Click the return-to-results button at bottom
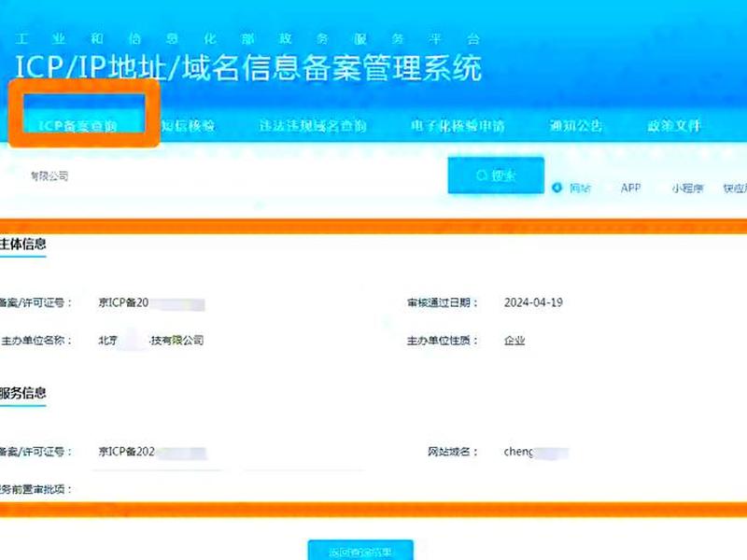The image size is (747, 560). click(360, 551)
